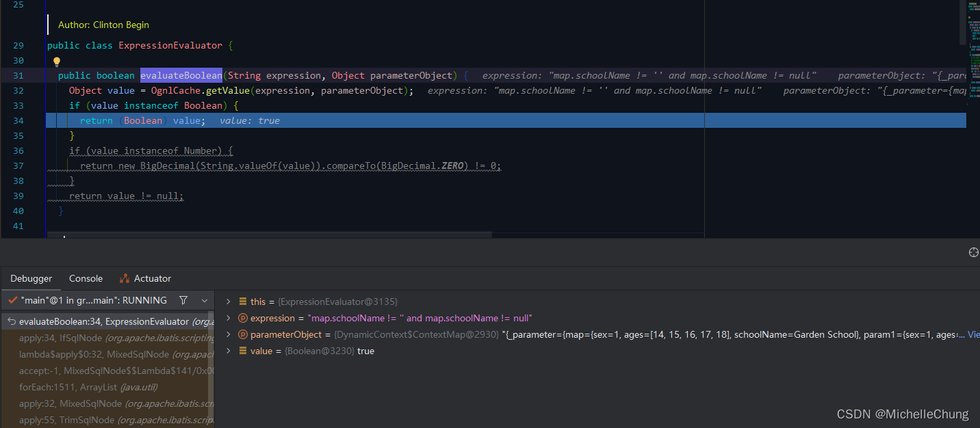980x428 pixels.
Task: Click gutter line number 32
Action: [18, 90]
